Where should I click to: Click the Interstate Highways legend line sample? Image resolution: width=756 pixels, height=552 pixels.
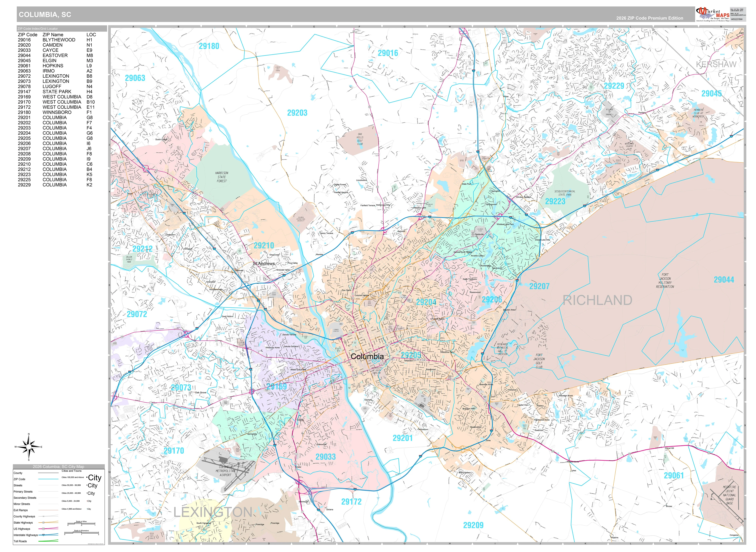tap(48, 535)
